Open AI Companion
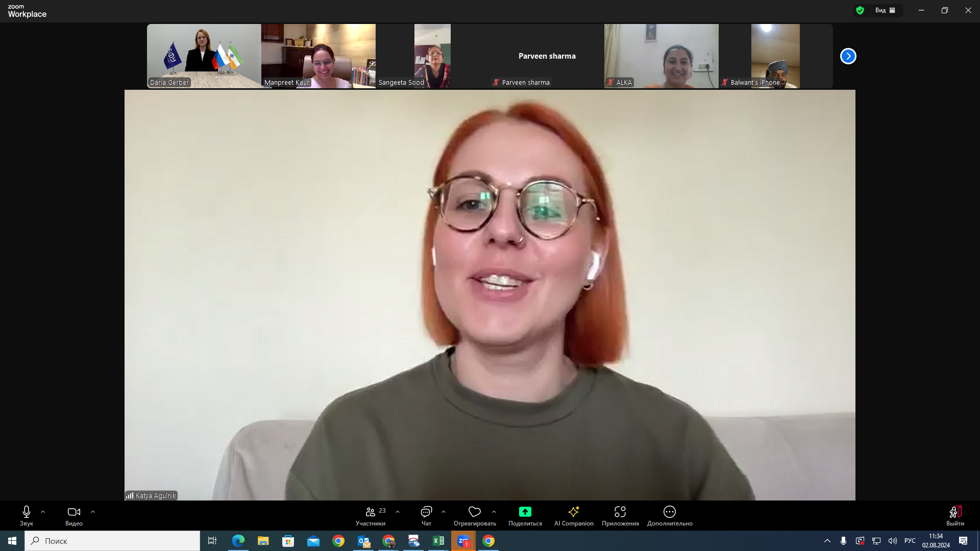The image size is (980, 551). [x=574, y=516]
